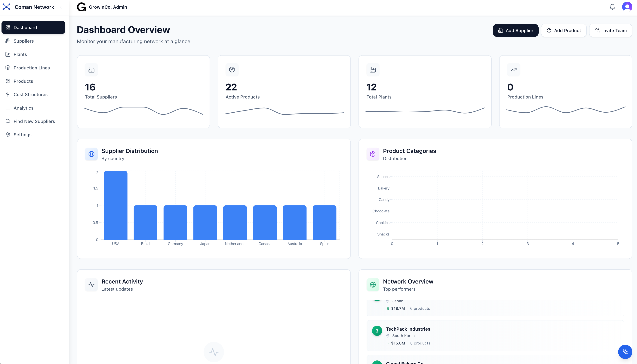Image resolution: width=637 pixels, height=364 pixels.
Task: Open the AI assistant sparkle button
Action: pos(625,352)
